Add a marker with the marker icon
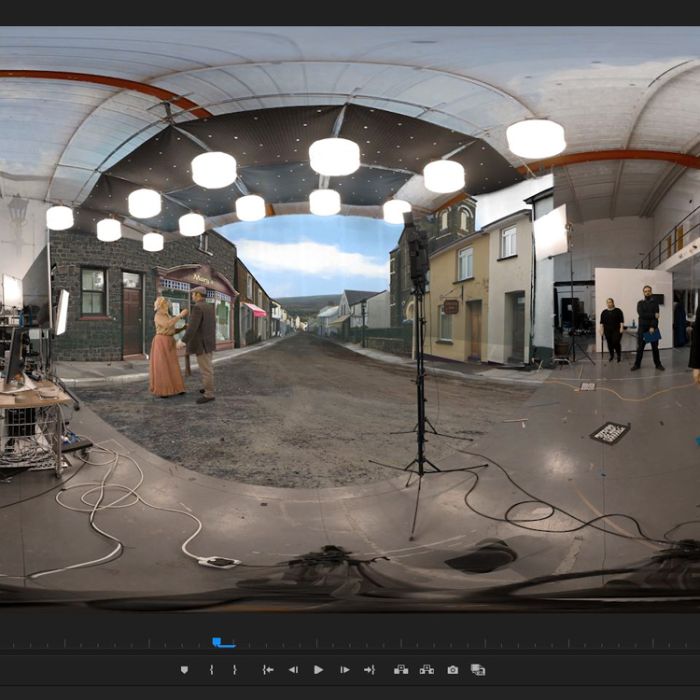Viewport: 700px width, 700px height. (x=184, y=670)
